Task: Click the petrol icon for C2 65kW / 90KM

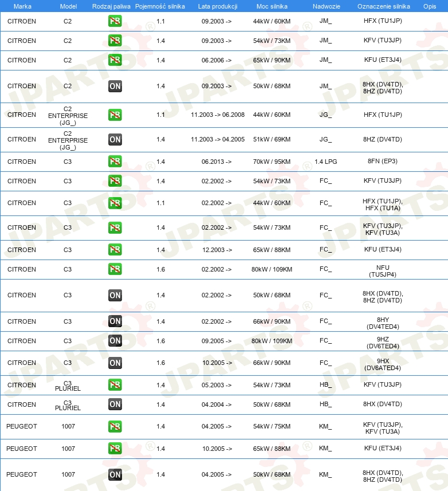Action: [115, 60]
